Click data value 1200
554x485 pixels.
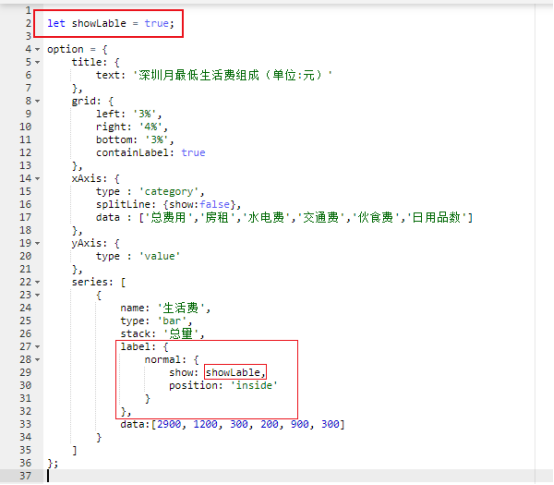pyautogui.click(x=205, y=424)
